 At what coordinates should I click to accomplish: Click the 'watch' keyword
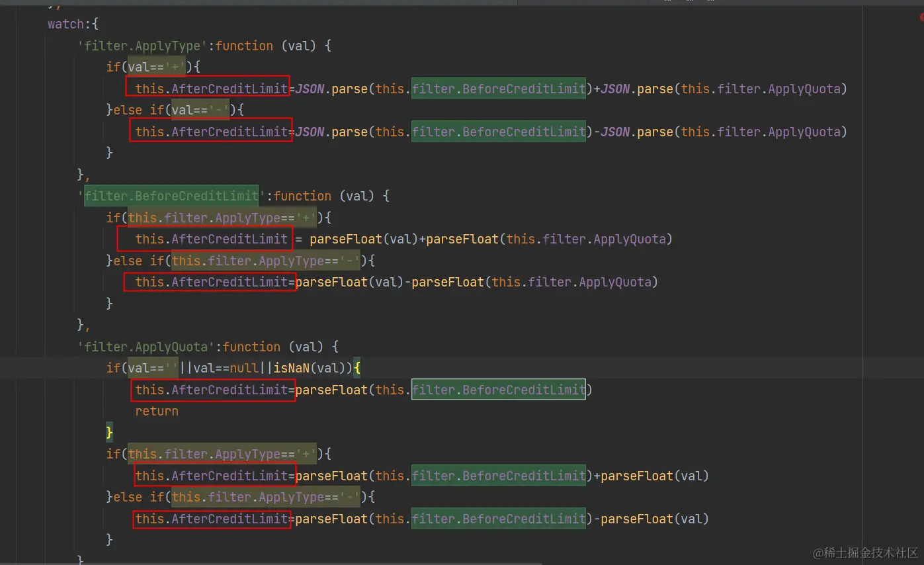click(65, 24)
